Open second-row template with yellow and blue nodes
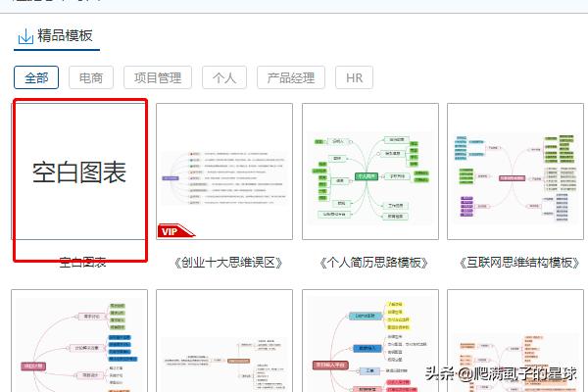588x392 pixels. coord(370,341)
